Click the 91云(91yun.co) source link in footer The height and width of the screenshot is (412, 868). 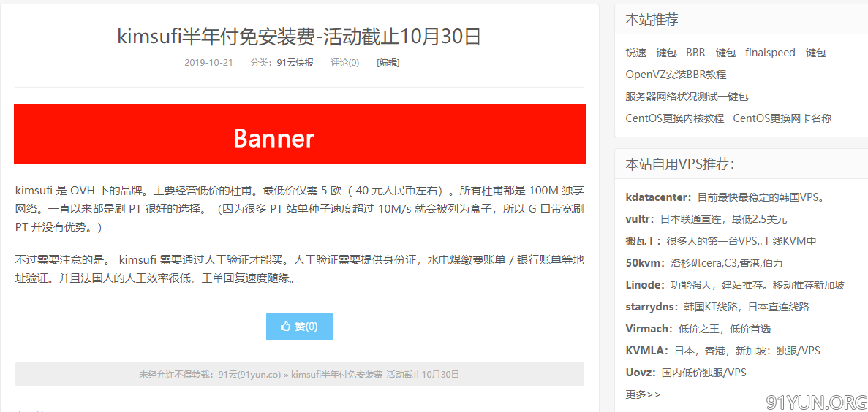click(249, 375)
